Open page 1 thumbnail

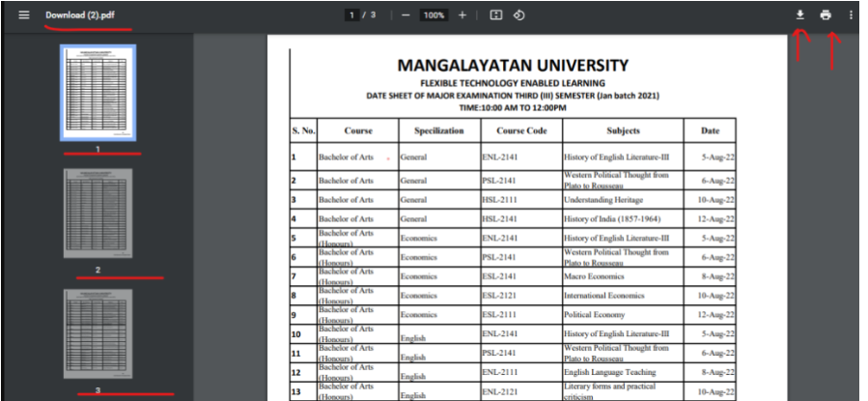98,93
